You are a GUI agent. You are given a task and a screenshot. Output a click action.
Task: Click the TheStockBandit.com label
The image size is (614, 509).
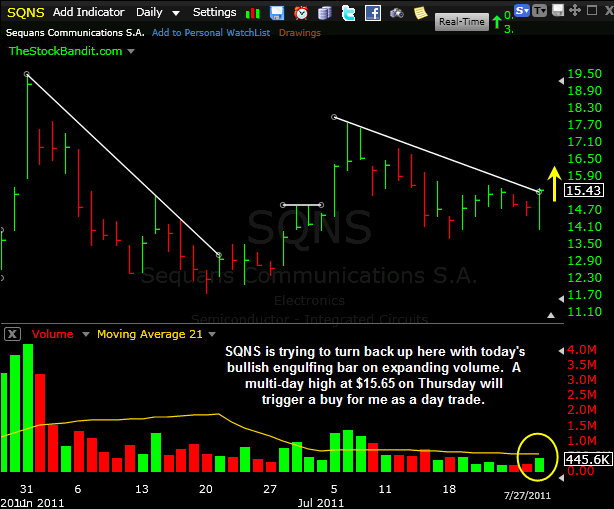pyautogui.click(x=65, y=51)
